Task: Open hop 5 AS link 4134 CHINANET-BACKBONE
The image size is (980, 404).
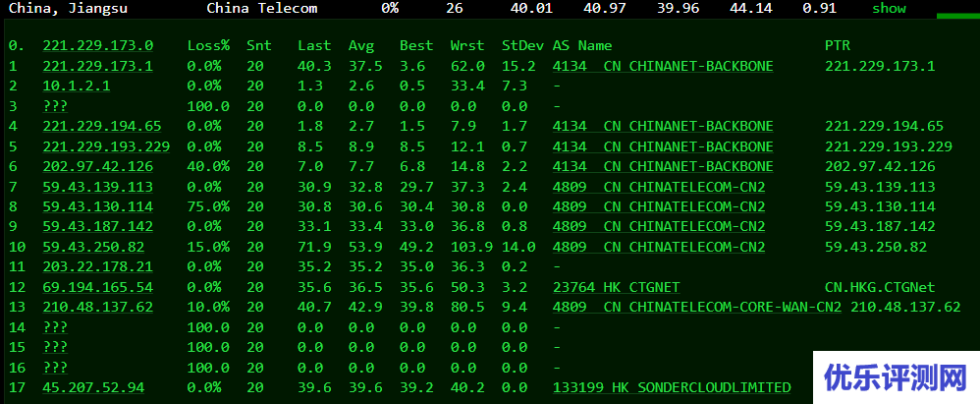Action: pyautogui.click(x=663, y=146)
